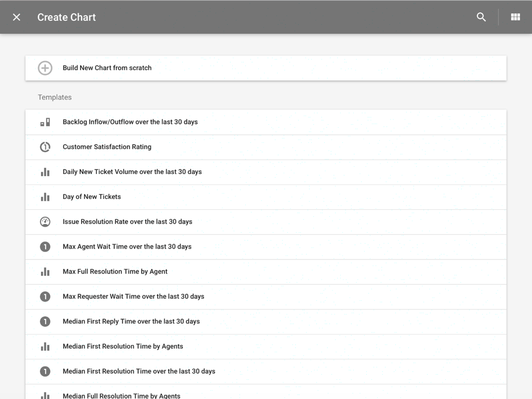The width and height of the screenshot is (532, 399).
Task: Select Build New Chart from scratch
Action: [107, 68]
